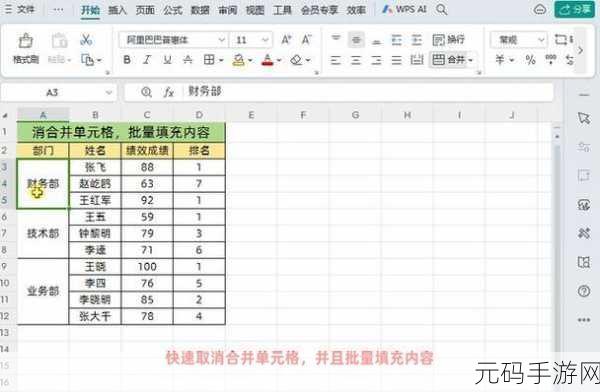The width and height of the screenshot is (600, 392).
Task: Switch to the 数据 tab
Action: click(x=200, y=10)
